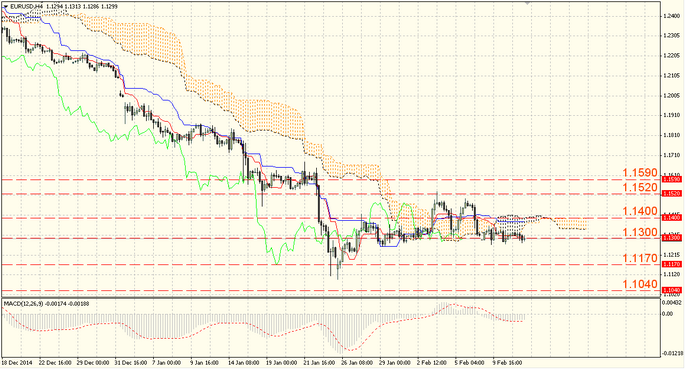Click the 2 Feb 12:00 time label

(x=432, y=363)
